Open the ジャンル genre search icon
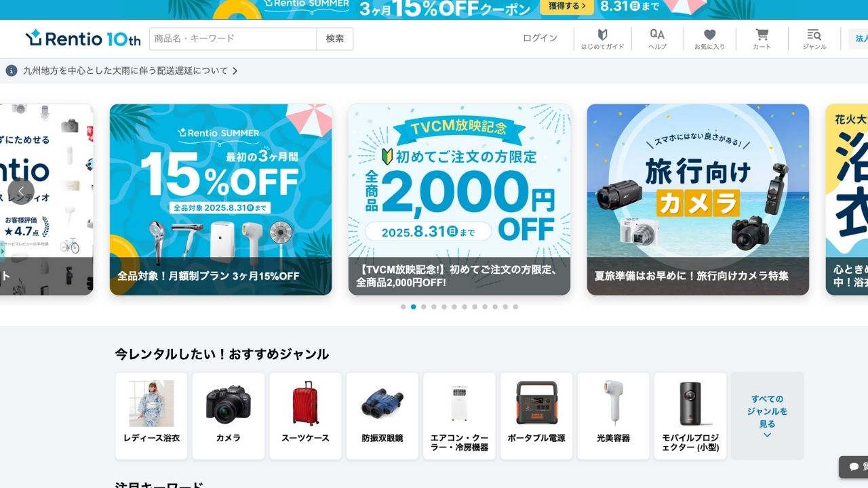 (x=814, y=39)
